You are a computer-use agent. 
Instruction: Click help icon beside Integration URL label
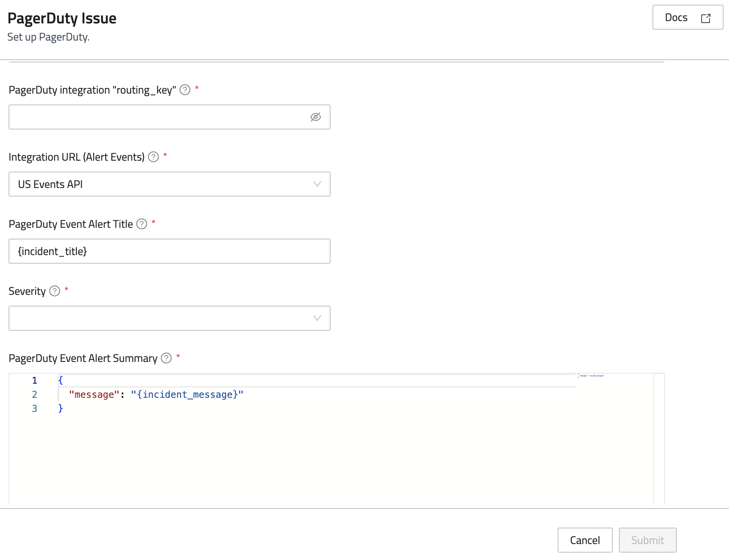[153, 157]
